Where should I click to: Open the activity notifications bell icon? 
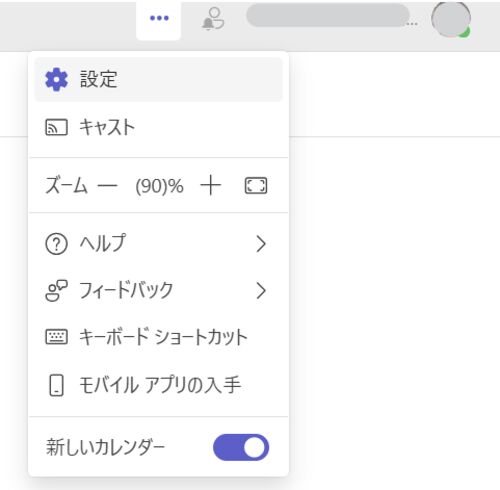click(213, 19)
